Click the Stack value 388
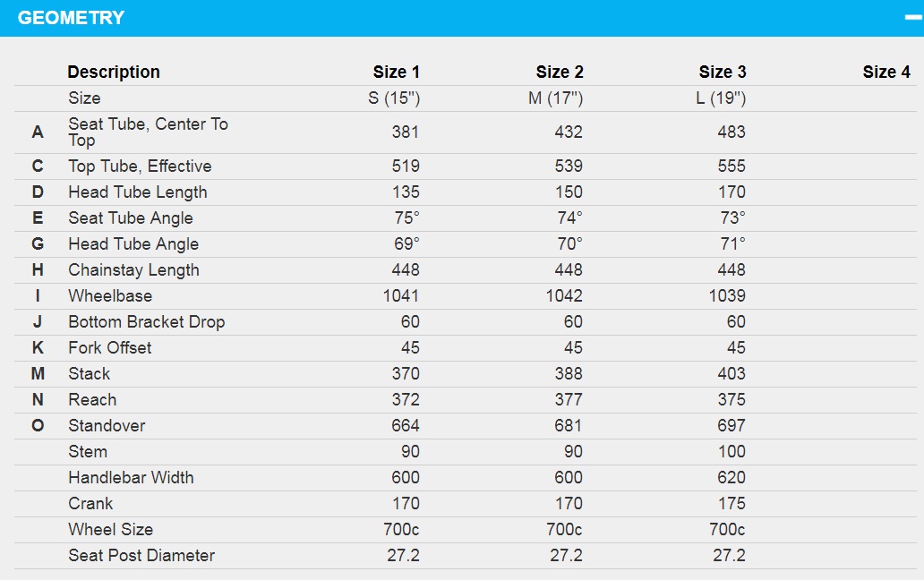 [x=568, y=373]
